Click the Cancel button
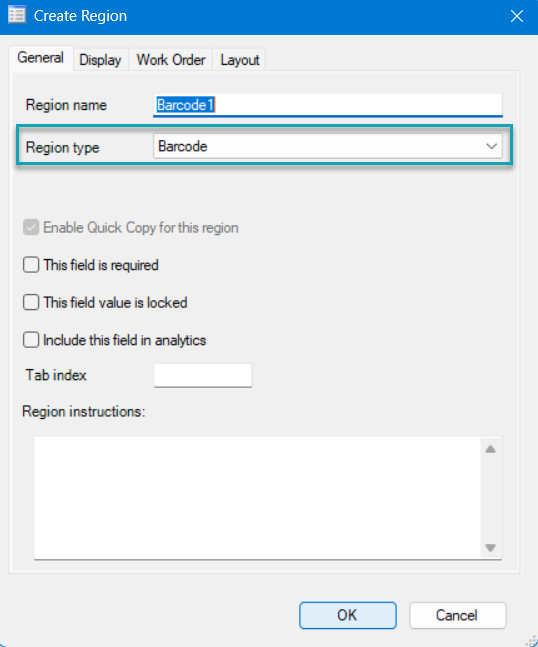 point(458,615)
